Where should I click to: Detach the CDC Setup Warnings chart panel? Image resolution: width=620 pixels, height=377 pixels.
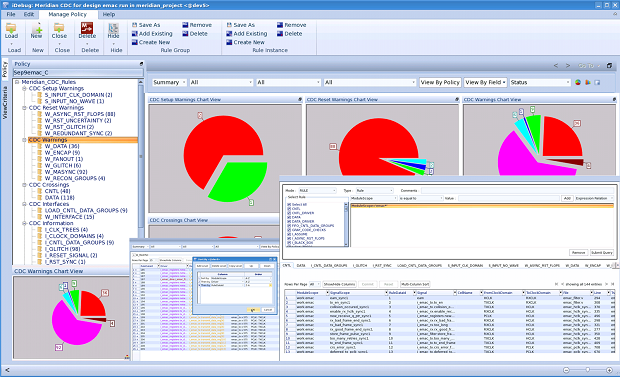coord(300,99)
